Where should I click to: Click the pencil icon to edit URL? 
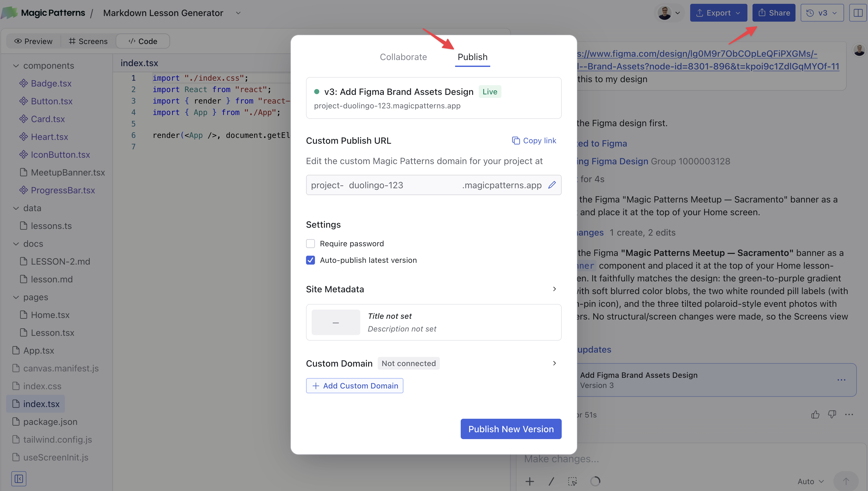pyautogui.click(x=552, y=185)
